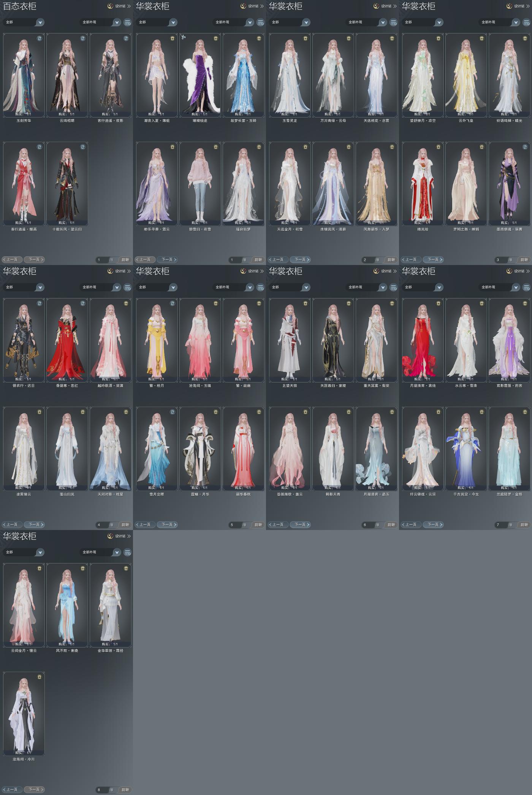Open the 全部 dropdown in the 百态衣柜 panel
The width and height of the screenshot is (532, 795).
click(24, 22)
